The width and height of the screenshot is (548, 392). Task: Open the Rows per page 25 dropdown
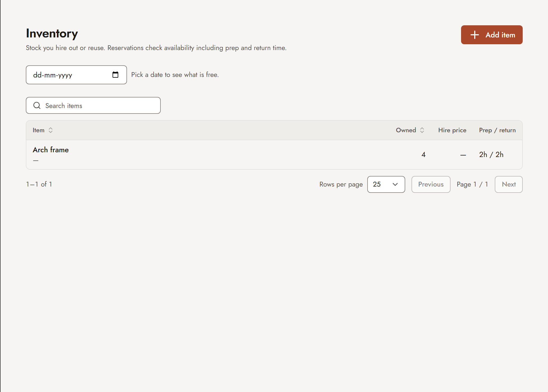pyautogui.click(x=386, y=184)
